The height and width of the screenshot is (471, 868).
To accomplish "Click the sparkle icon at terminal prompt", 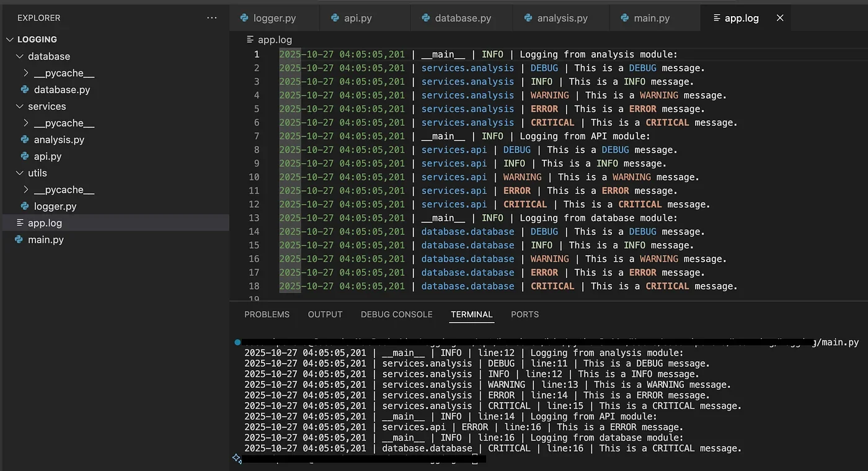I will click(237, 459).
